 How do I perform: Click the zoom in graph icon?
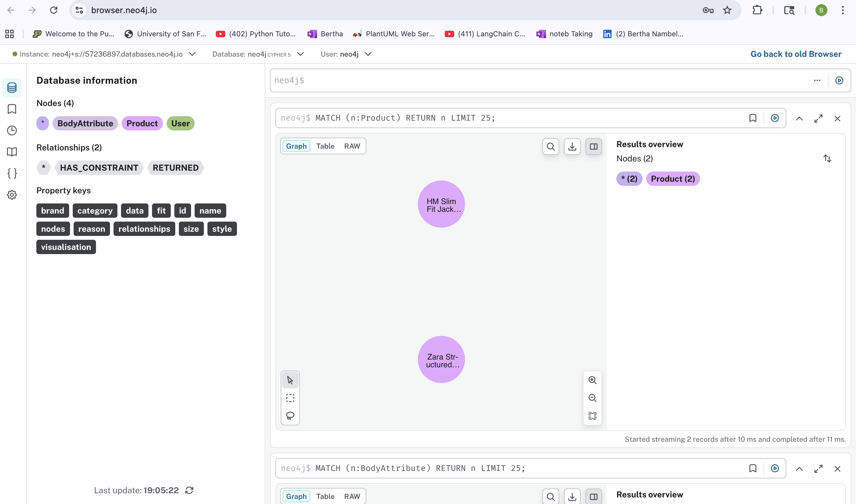(x=592, y=380)
